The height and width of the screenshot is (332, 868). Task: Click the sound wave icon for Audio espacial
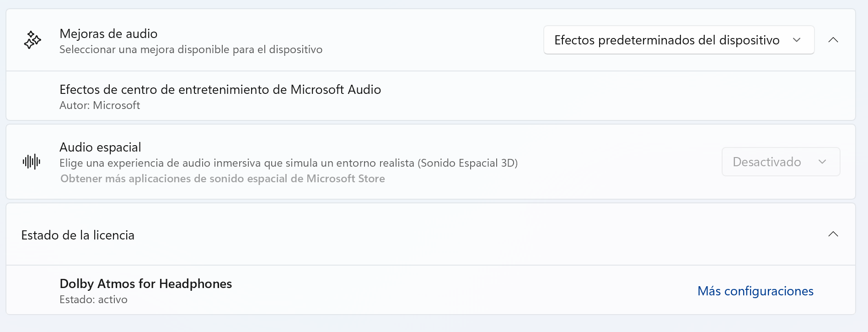pos(32,162)
